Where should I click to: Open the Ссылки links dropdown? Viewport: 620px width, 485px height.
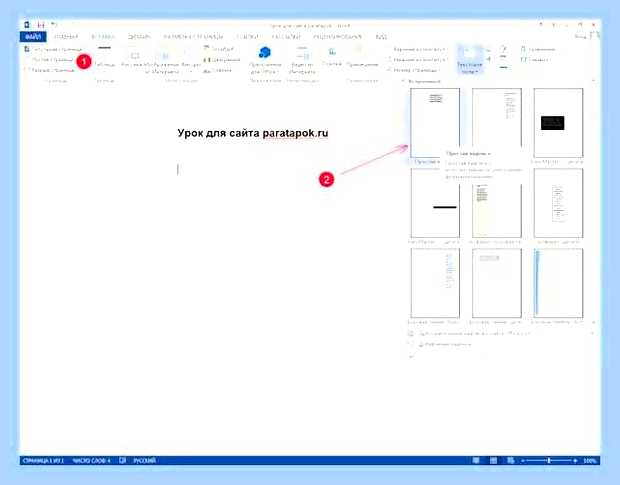coord(332,57)
